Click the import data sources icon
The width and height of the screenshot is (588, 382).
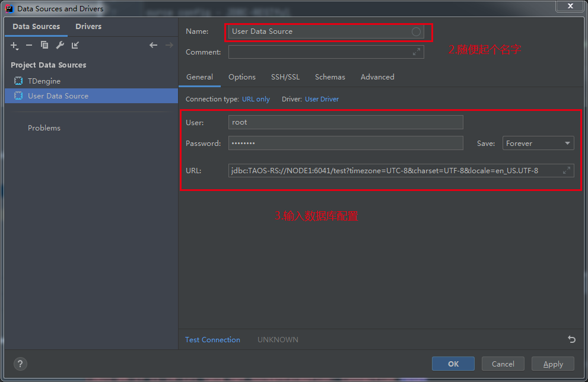pyautogui.click(x=75, y=45)
